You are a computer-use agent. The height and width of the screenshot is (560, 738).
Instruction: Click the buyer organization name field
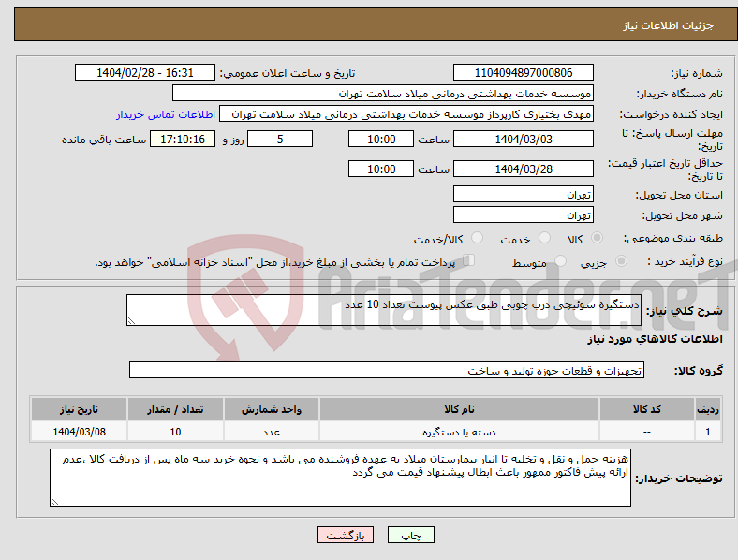pos(383,93)
